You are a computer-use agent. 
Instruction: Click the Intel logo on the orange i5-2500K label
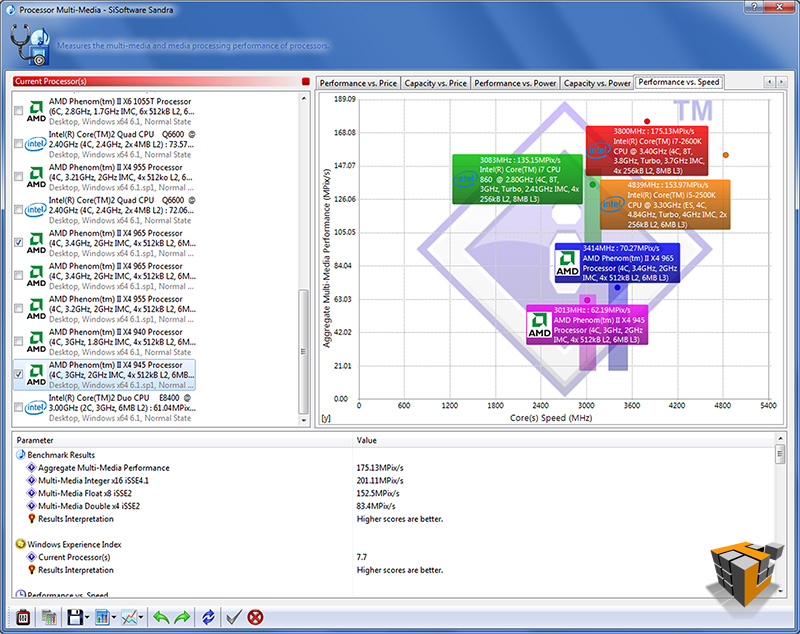click(612, 205)
